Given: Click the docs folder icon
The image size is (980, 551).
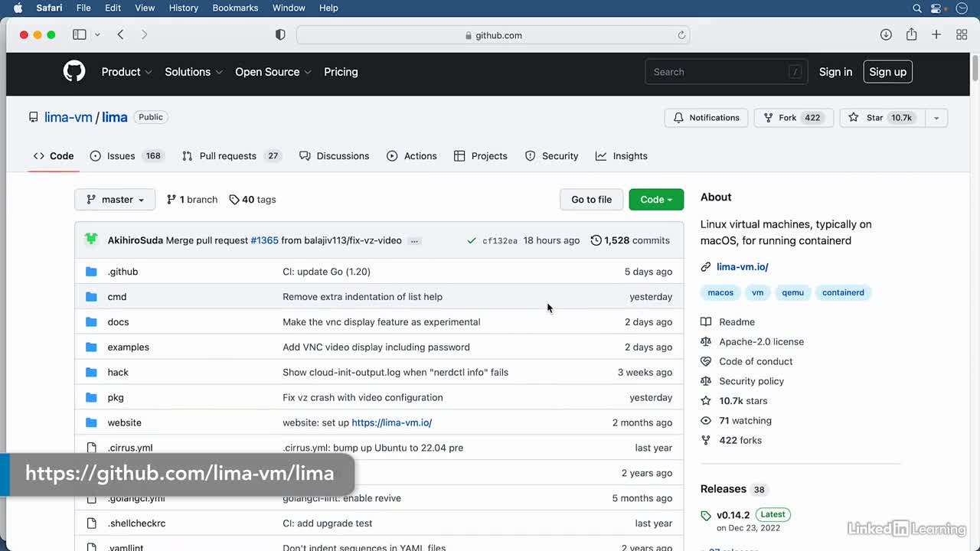Looking at the screenshot, I should pos(92,322).
